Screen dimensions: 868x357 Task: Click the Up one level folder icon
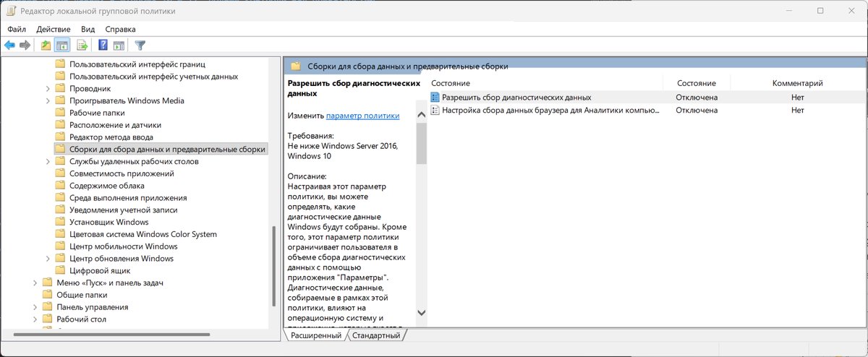tap(46, 46)
